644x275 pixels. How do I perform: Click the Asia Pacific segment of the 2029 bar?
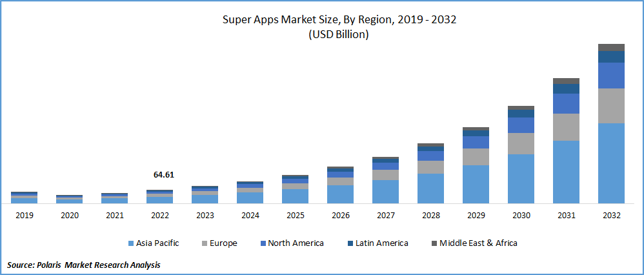[x=476, y=184]
